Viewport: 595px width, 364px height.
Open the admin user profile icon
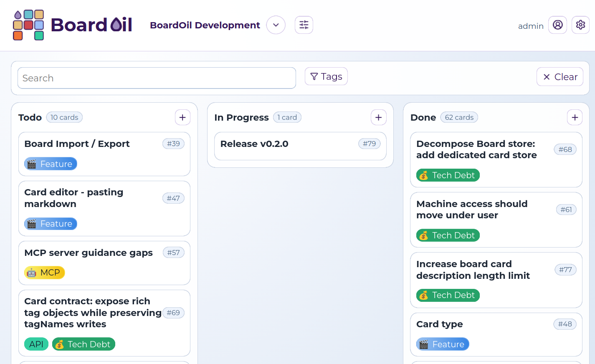pos(557,25)
